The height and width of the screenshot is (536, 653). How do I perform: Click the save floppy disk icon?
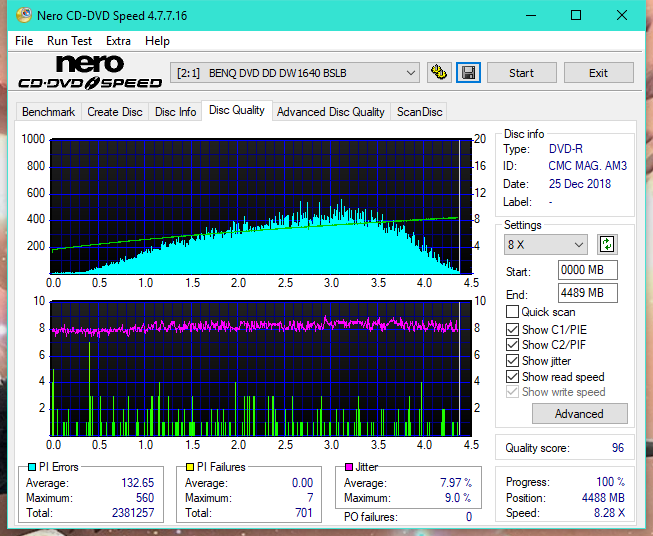point(468,73)
